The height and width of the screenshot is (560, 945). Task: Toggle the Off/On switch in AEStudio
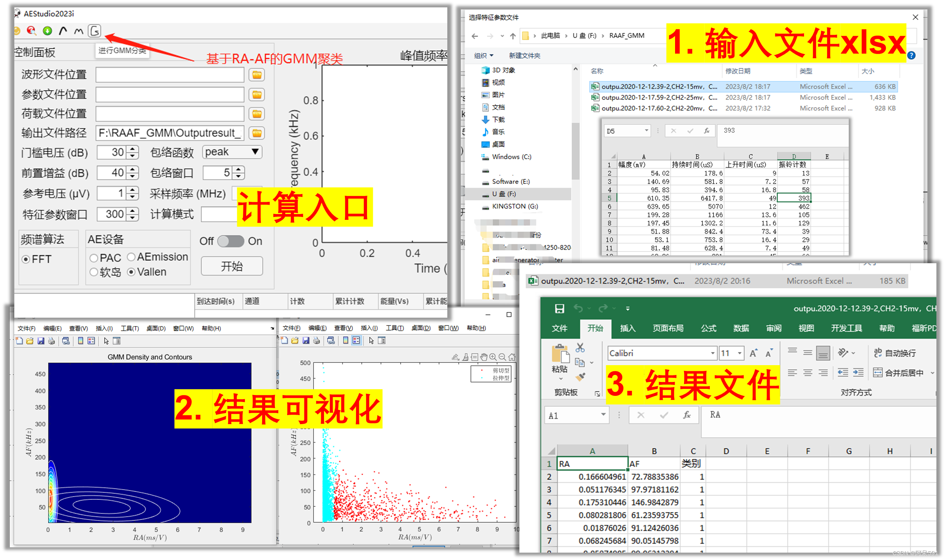pyautogui.click(x=231, y=242)
